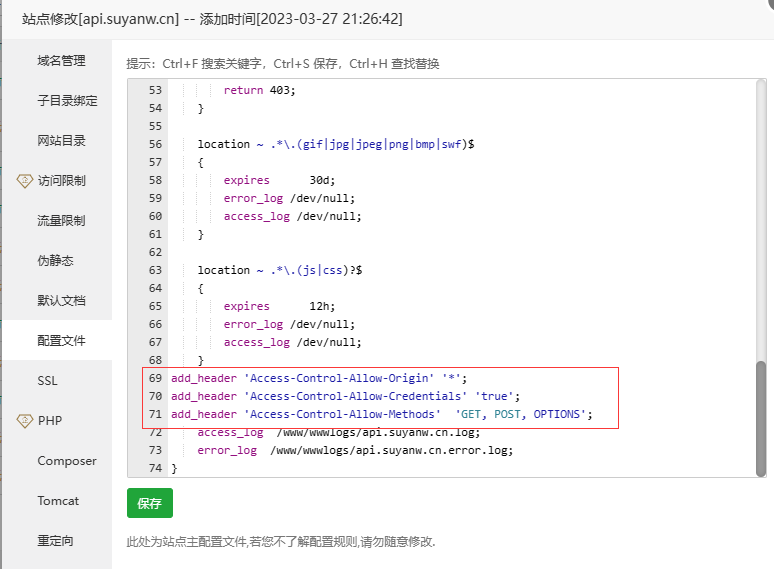The image size is (774, 569).
Task: Select the 网站目录 tab
Action: [x=61, y=141]
